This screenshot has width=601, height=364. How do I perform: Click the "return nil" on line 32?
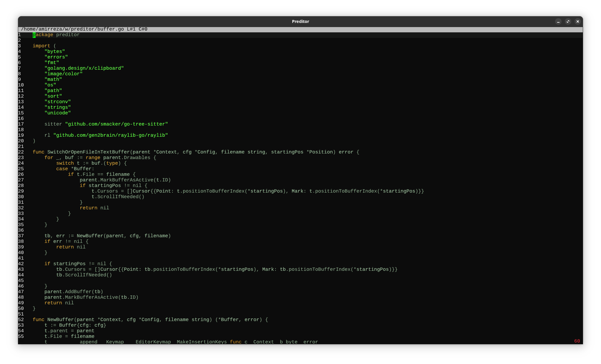pos(94,208)
